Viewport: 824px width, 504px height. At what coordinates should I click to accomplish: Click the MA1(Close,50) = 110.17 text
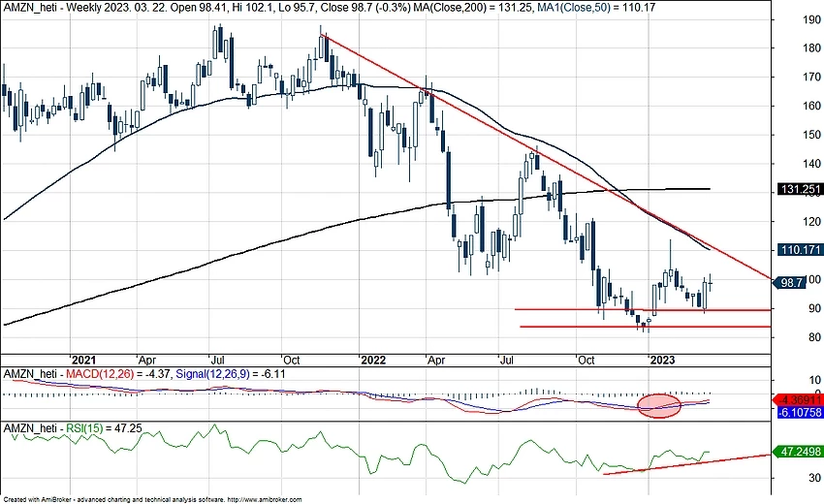(x=597, y=8)
